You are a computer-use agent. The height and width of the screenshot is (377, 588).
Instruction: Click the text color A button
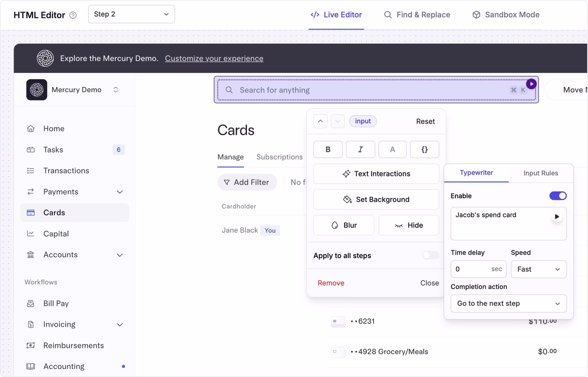392,149
